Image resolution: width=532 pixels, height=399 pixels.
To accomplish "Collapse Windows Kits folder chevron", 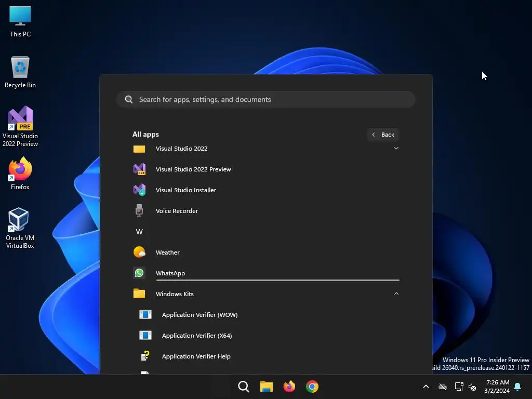I will coord(396,294).
